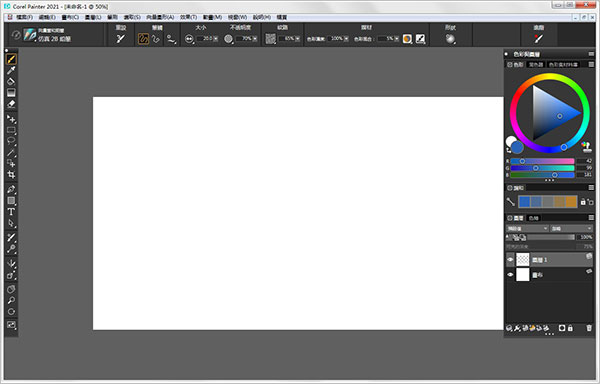Choose straight line strokes icon
The image size is (600, 384).
[156, 39]
